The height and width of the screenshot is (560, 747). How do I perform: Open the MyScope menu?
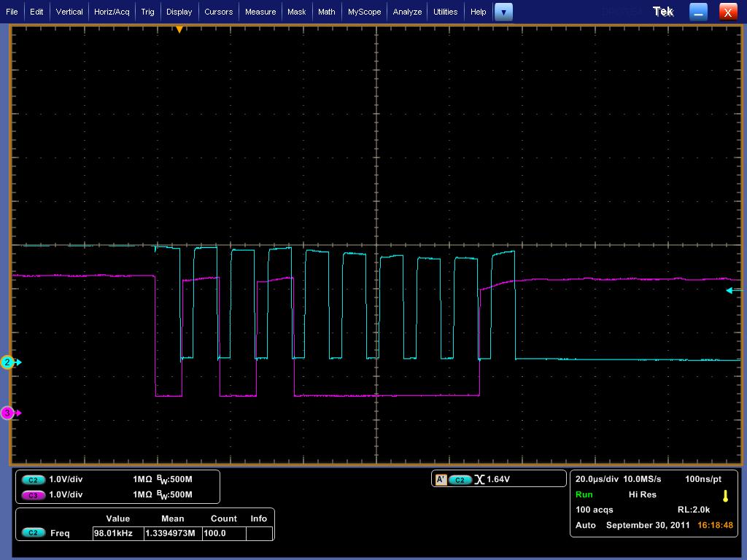point(364,12)
